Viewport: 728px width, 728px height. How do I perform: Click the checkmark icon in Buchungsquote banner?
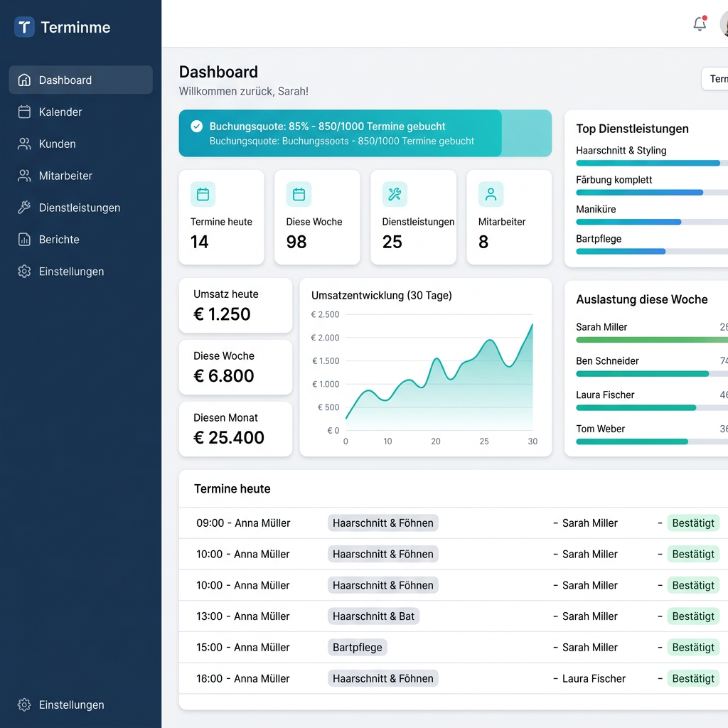click(197, 127)
